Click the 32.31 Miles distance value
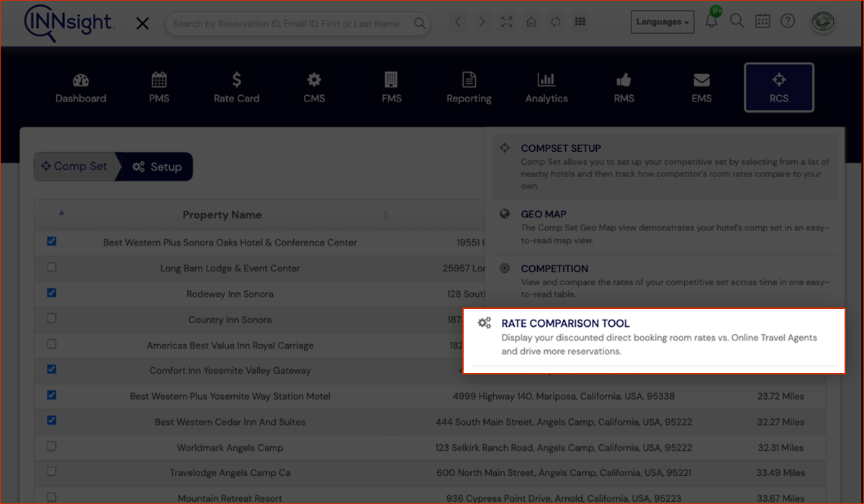Image resolution: width=864 pixels, height=504 pixels. pos(781,447)
